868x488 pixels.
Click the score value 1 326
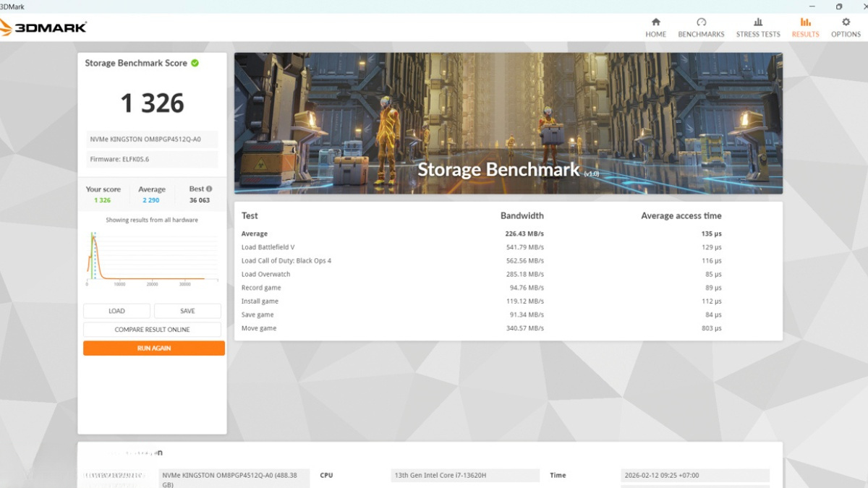point(152,103)
